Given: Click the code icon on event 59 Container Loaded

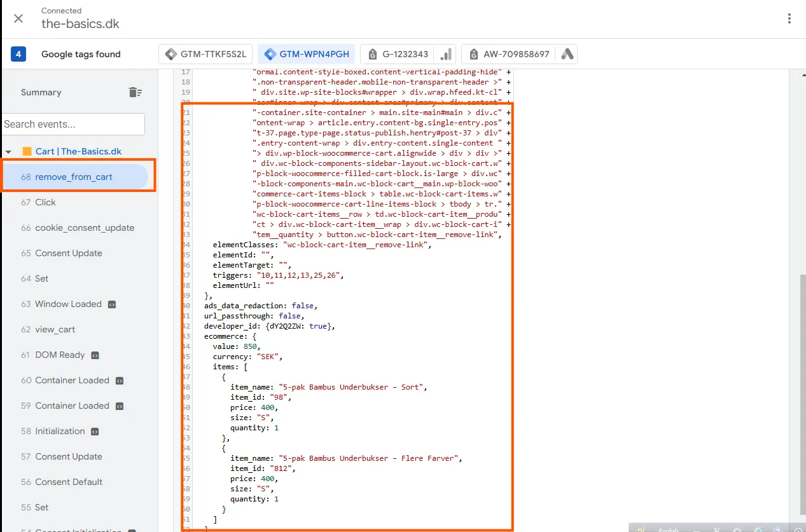Looking at the screenshot, I should coord(120,406).
